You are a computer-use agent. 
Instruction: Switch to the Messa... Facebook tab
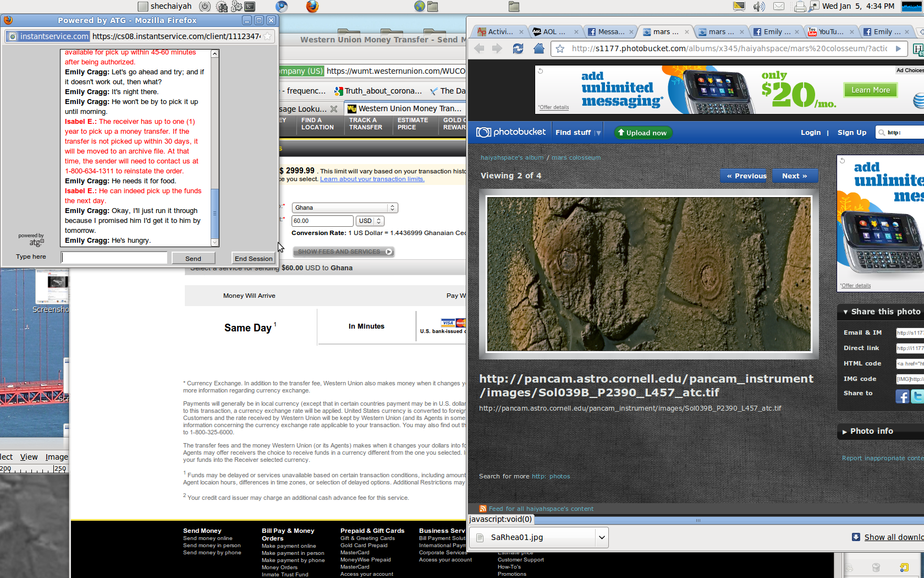[x=609, y=32]
